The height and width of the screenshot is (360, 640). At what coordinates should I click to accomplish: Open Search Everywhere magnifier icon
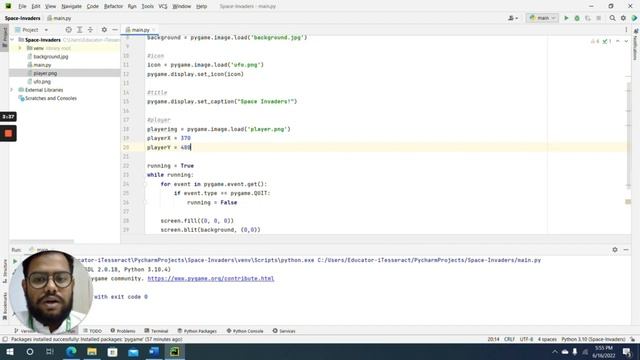[x=612, y=18]
